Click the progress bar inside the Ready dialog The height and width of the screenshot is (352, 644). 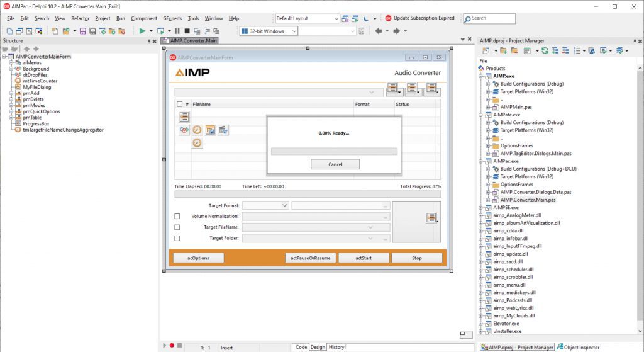334,151
